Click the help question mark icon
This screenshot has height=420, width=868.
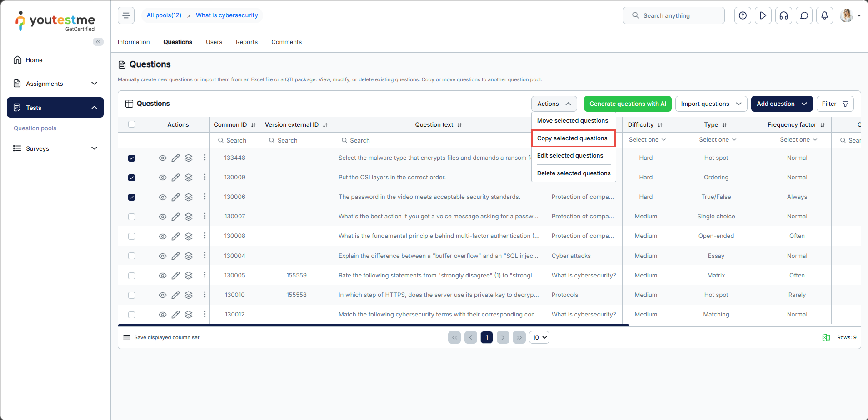[x=743, y=15]
